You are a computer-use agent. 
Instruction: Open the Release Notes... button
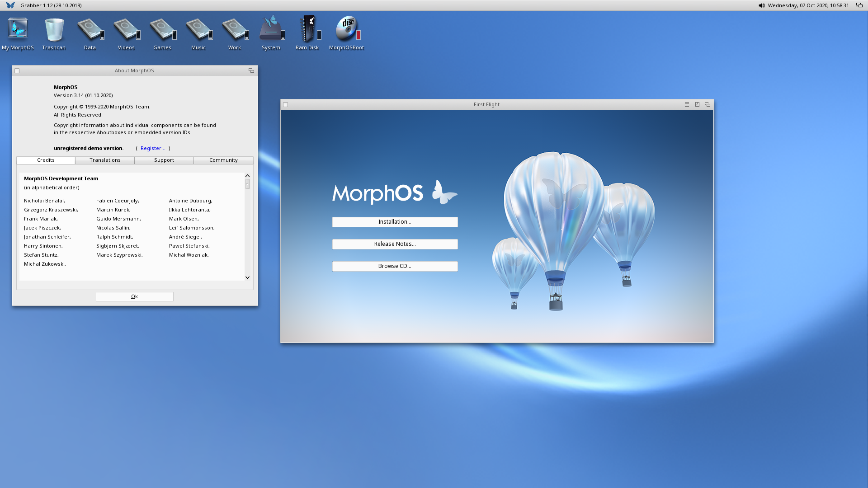[395, 244]
